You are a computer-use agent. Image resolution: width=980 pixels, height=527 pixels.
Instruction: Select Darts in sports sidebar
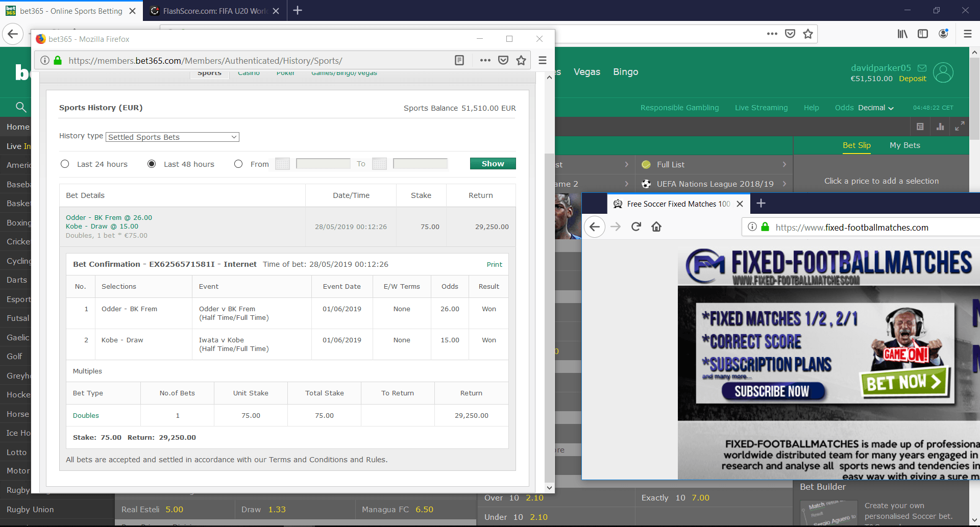[17, 280]
